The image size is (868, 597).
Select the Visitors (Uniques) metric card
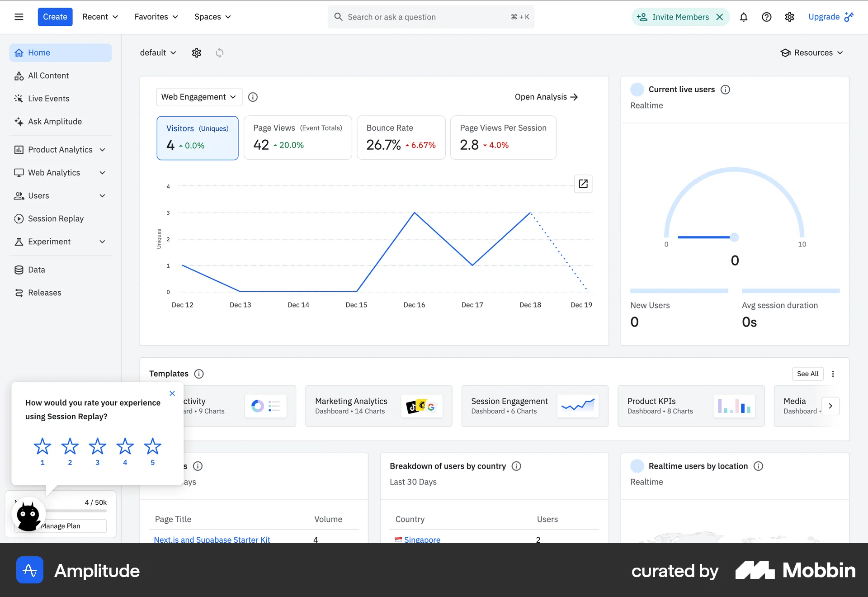coord(197,137)
